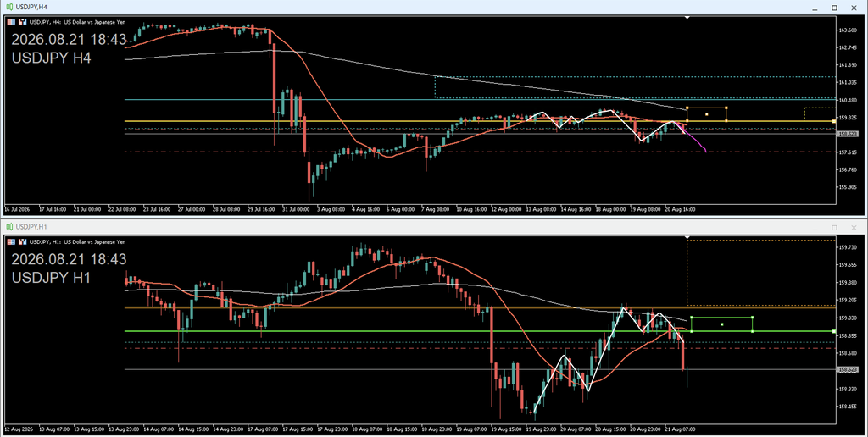Click price level 159.325 on H4 scale
Screen dimensions: 868x437
848,118
